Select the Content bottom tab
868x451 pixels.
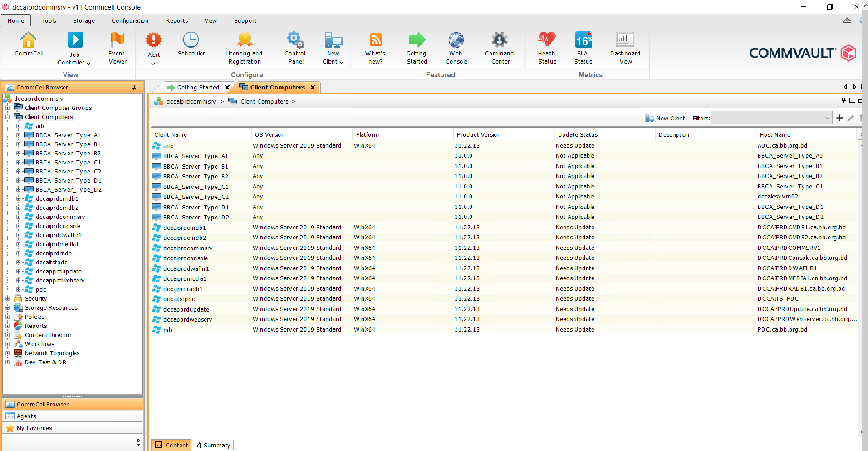coord(172,445)
